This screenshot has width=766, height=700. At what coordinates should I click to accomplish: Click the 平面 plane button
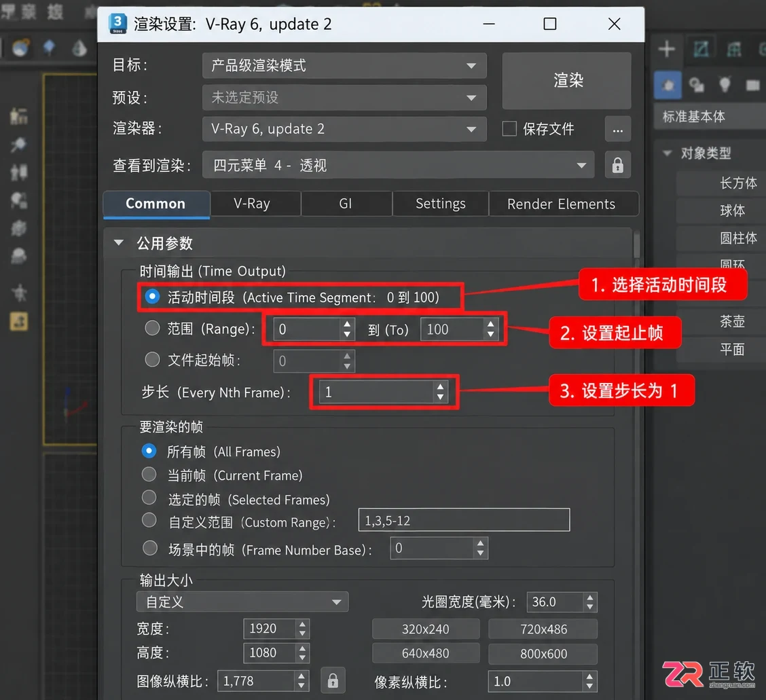point(722,349)
